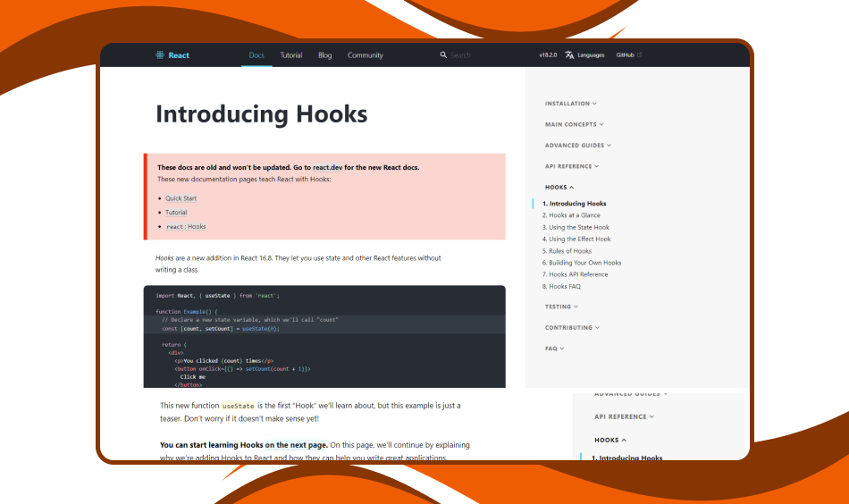Open '2. Hooks at a Glance' page
Screen dimensions: 849x504
(571, 215)
